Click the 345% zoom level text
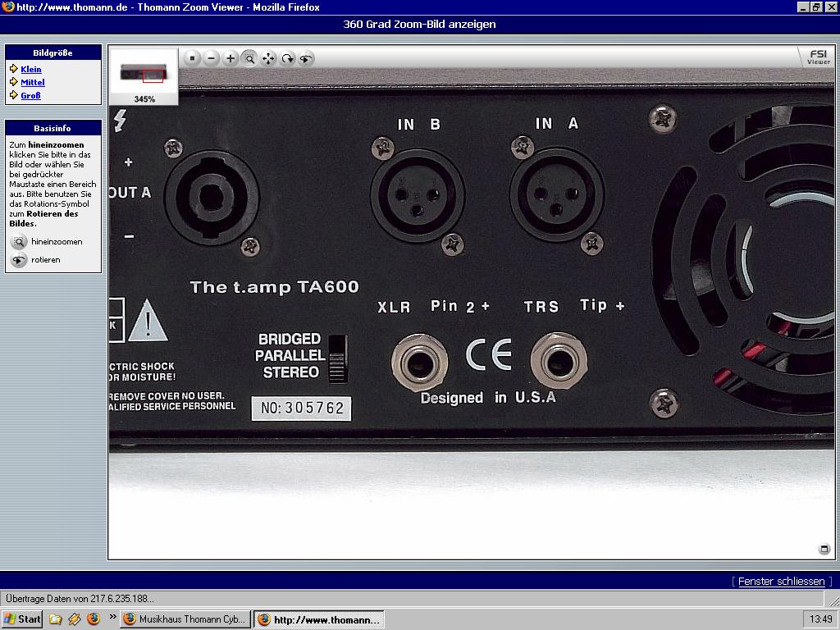 coord(144,99)
